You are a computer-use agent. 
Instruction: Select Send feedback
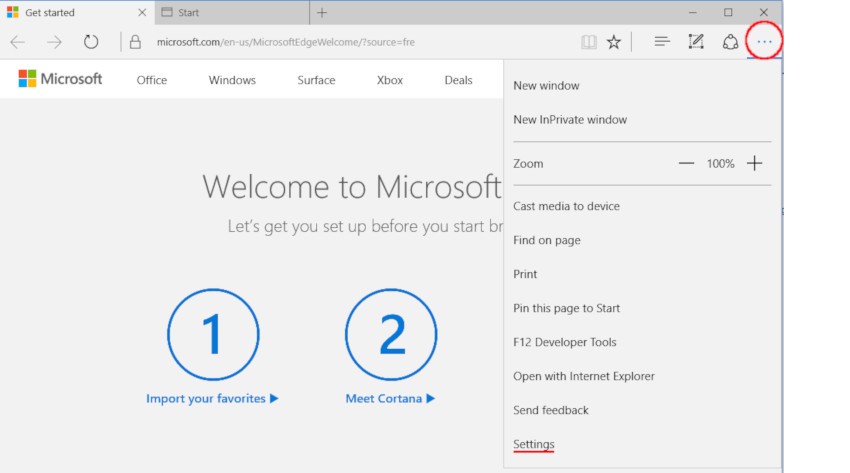550,410
